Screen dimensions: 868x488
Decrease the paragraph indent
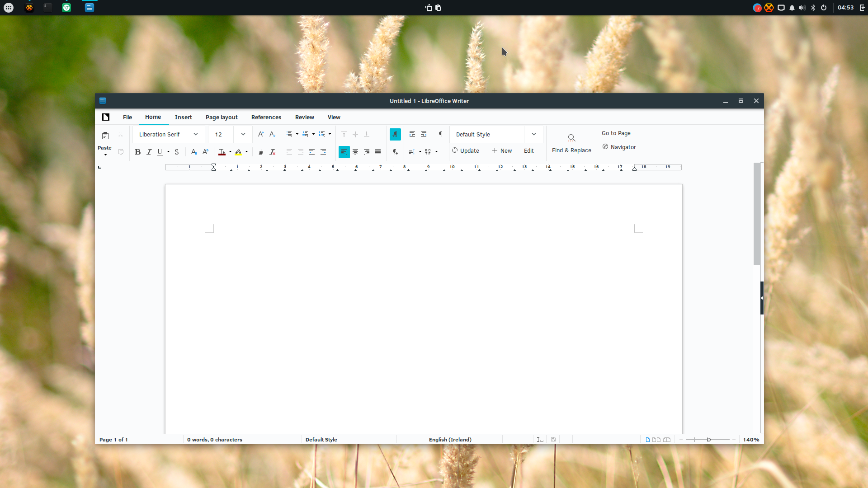424,134
